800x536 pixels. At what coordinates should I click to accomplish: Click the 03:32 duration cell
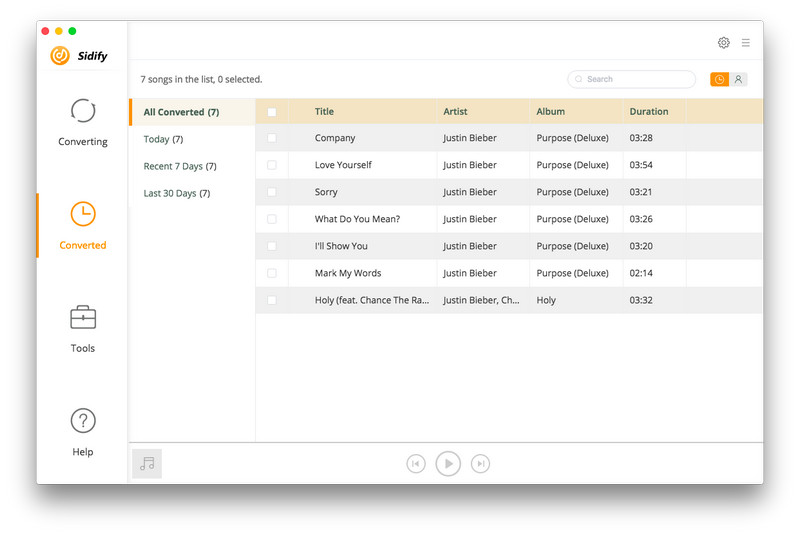tap(641, 300)
